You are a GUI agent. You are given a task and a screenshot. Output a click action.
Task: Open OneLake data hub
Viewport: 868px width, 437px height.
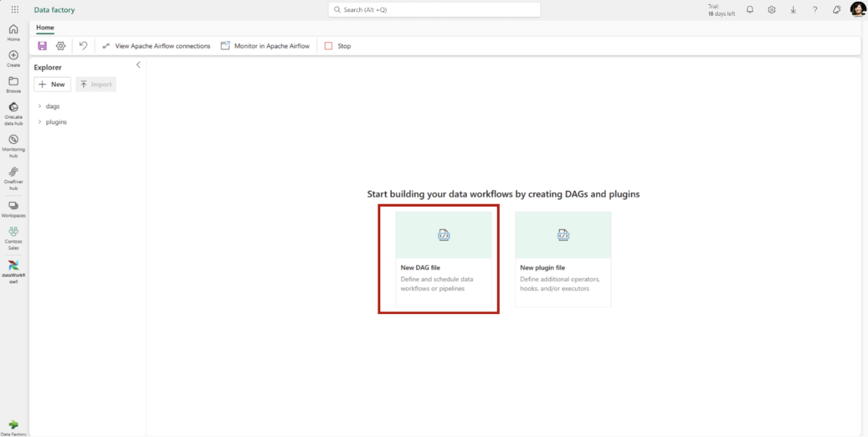point(13,114)
